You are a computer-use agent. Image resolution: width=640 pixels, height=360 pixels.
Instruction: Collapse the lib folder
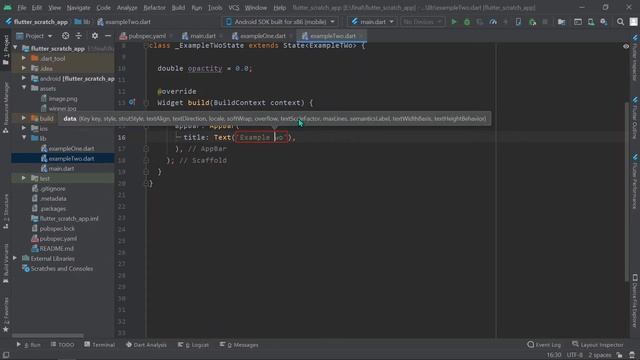[x=24, y=138]
